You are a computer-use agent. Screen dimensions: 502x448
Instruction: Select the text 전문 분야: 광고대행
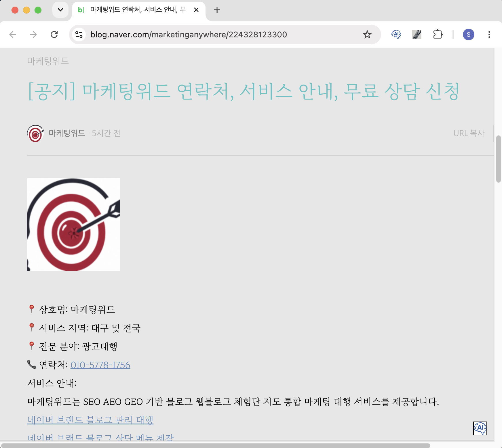point(78,346)
